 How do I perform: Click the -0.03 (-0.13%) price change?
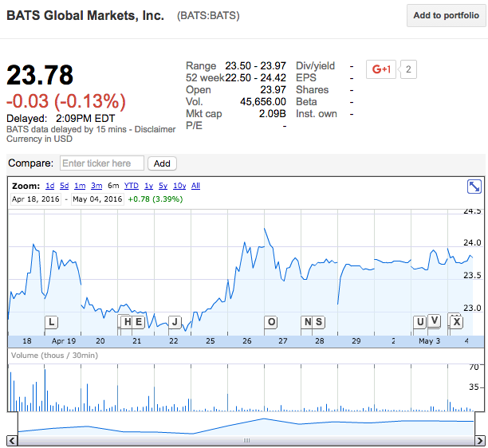[x=66, y=101]
